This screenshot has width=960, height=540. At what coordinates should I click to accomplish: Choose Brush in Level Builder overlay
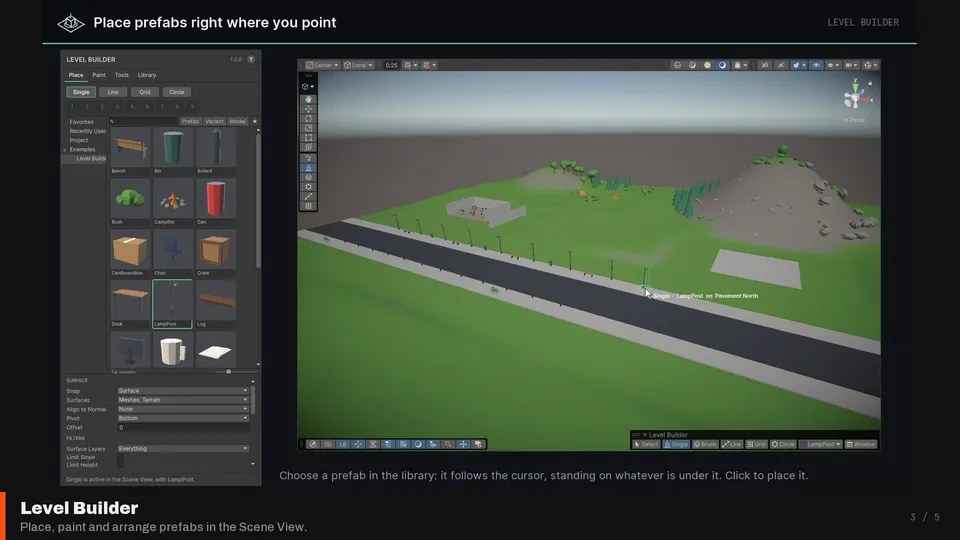pos(705,444)
